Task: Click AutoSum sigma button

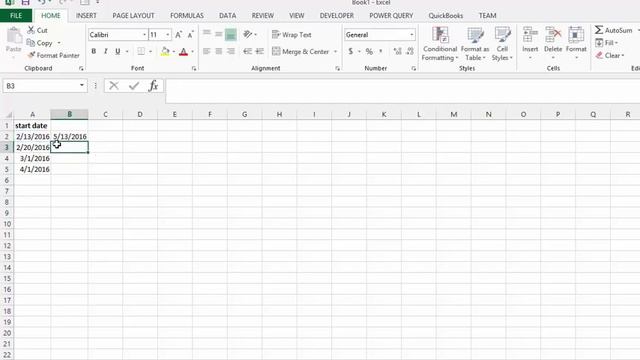Action: point(613,30)
